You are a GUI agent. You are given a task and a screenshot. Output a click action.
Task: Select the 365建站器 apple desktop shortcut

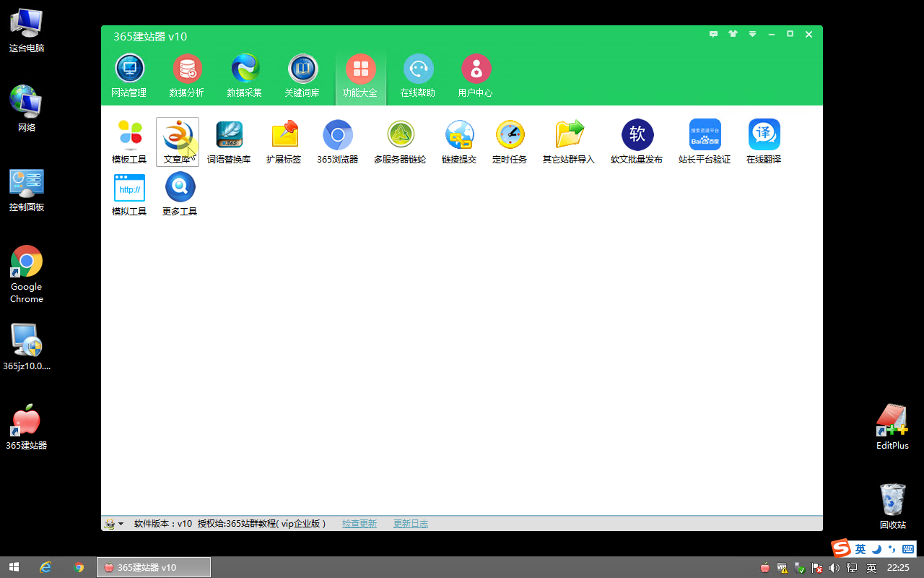(27, 427)
